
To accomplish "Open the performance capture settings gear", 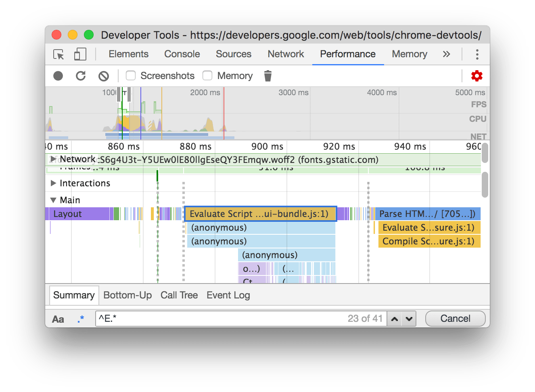I will (476, 76).
